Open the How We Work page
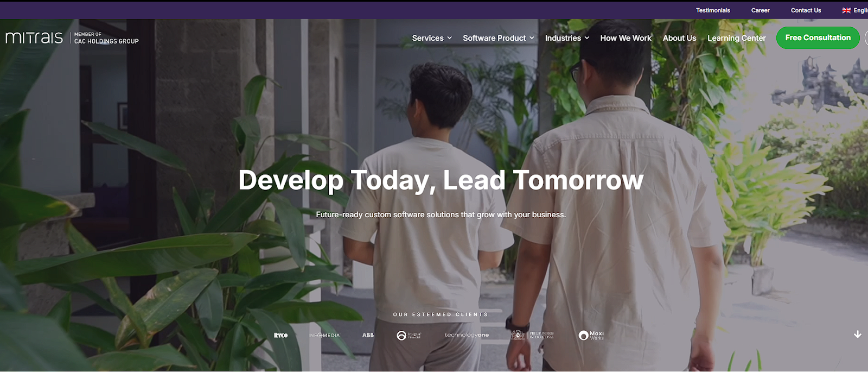Image resolution: width=868 pixels, height=372 pixels. (x=626, y=38)
